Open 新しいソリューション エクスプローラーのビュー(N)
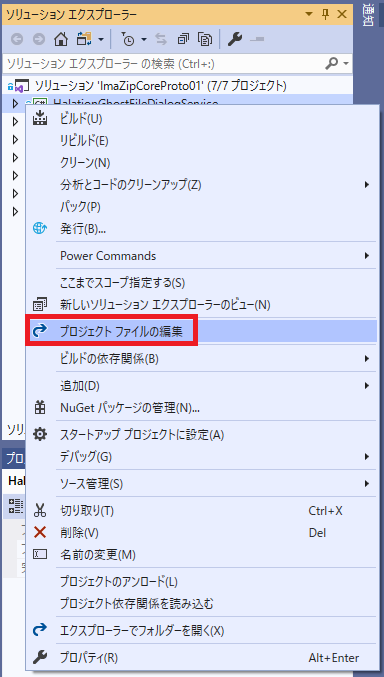The image size is (384, 677). 201,305
